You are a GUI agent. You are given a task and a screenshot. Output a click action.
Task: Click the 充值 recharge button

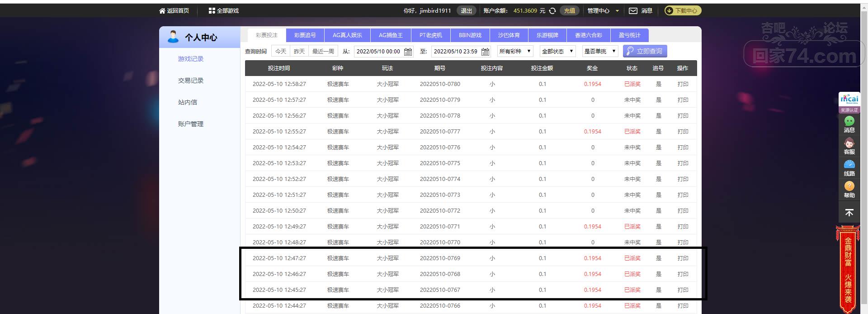(x=570, y=11)
